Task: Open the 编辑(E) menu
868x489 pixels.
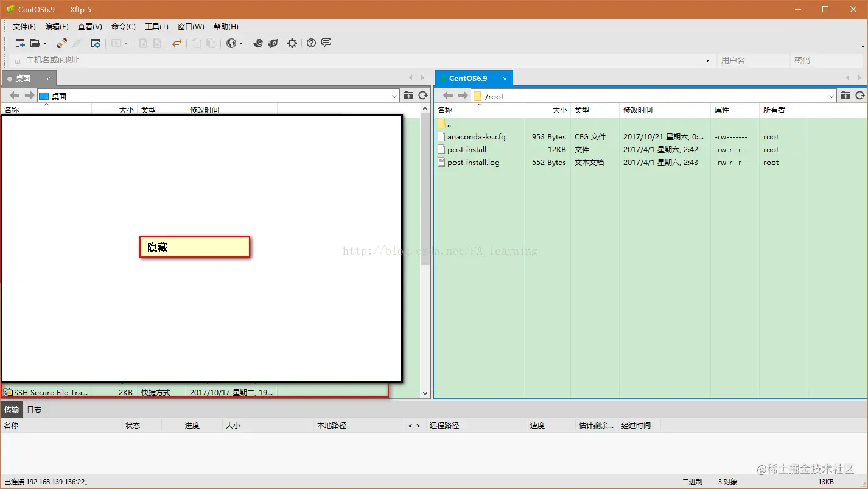Action: [57, 27]
